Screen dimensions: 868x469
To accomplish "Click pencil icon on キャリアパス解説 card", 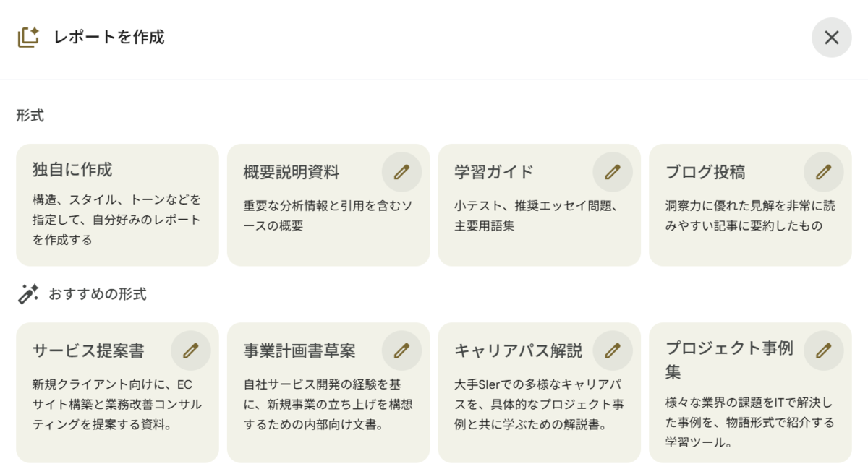I will 613,350.
